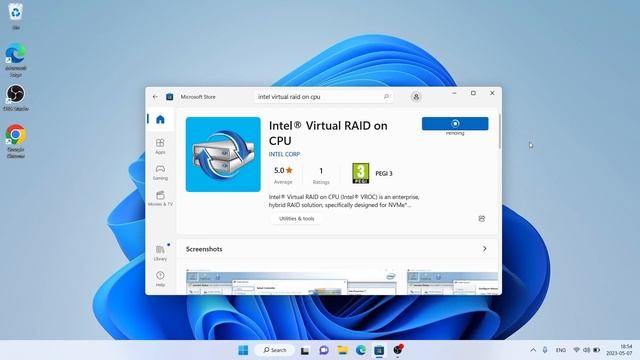The width and height of the screenshot is (640, 360).
Task: Click the battery tray icon
Action: [x=596, y=350]
